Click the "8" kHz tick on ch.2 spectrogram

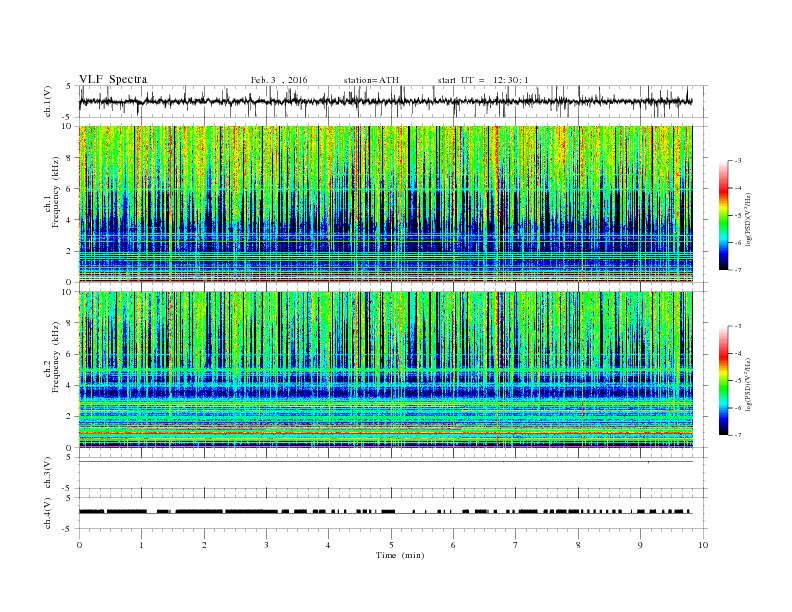pyautogui.click(x=70, y=323)
